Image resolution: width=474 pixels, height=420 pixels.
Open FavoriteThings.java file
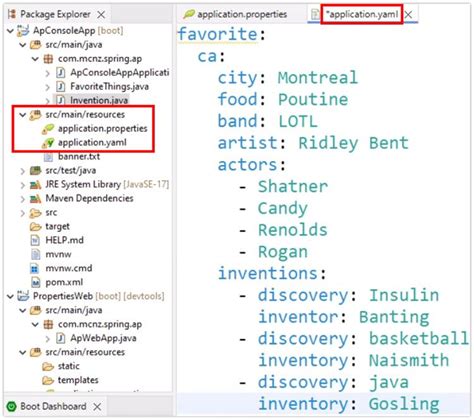point(109,87)
